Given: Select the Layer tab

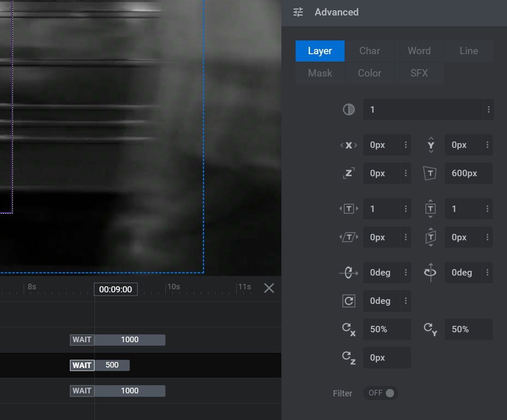Looking at the screenshot, I should tap(320, 51).
